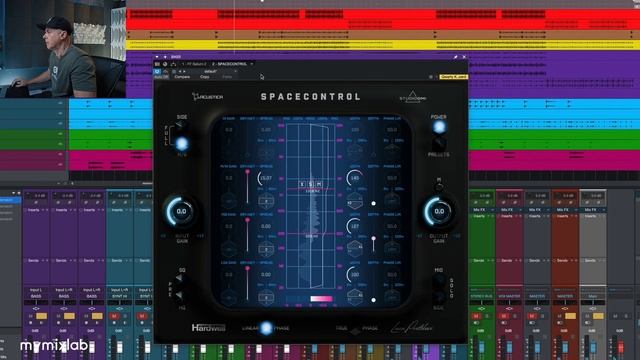The width and height of the screenshot is (640, 360).
Task: Toggle the plugin bypass power icon in header
Action: (157, 71)
